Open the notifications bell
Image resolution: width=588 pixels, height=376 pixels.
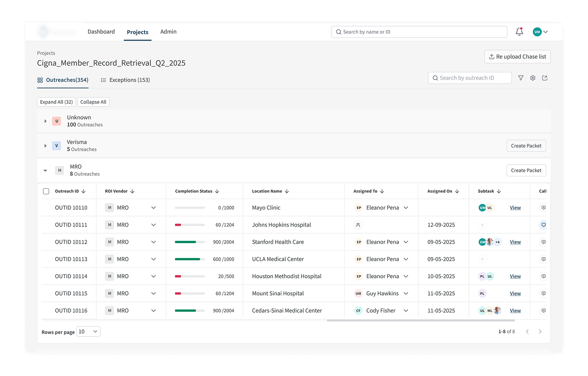coord(519,32)
